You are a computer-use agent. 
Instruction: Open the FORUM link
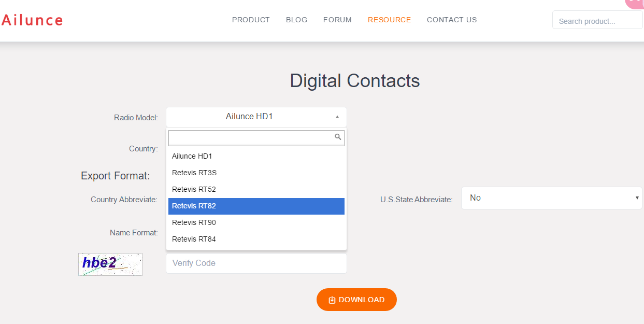tap(337, 20)
